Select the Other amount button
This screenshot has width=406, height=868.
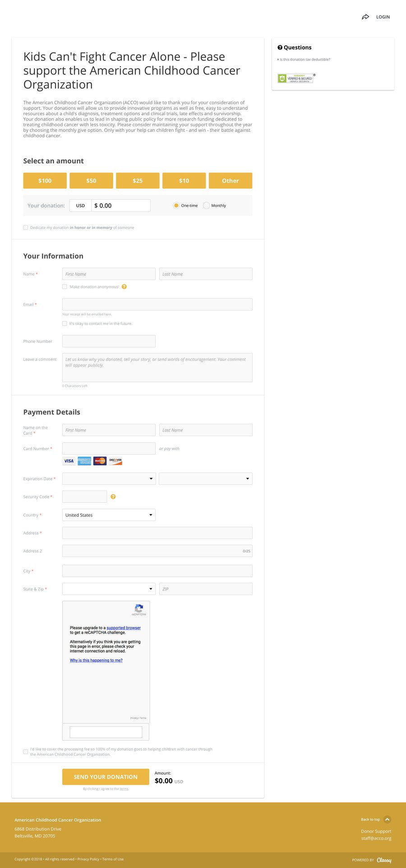(x=231, y=181)
